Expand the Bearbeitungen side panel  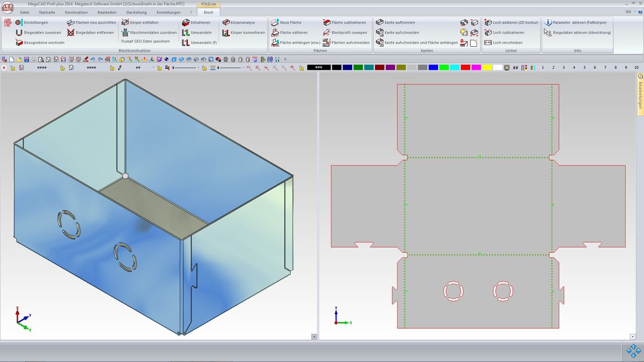[640, 91]
